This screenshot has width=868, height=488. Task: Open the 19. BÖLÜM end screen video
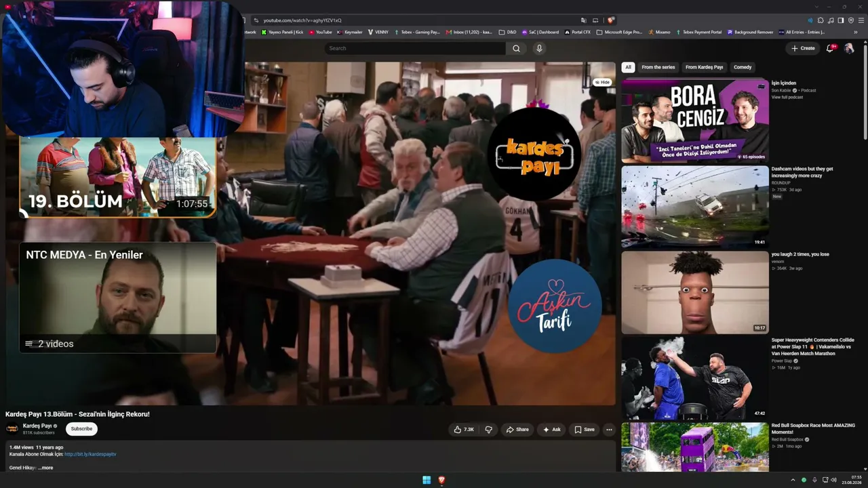pyautogui.click(x=117, y=177)
